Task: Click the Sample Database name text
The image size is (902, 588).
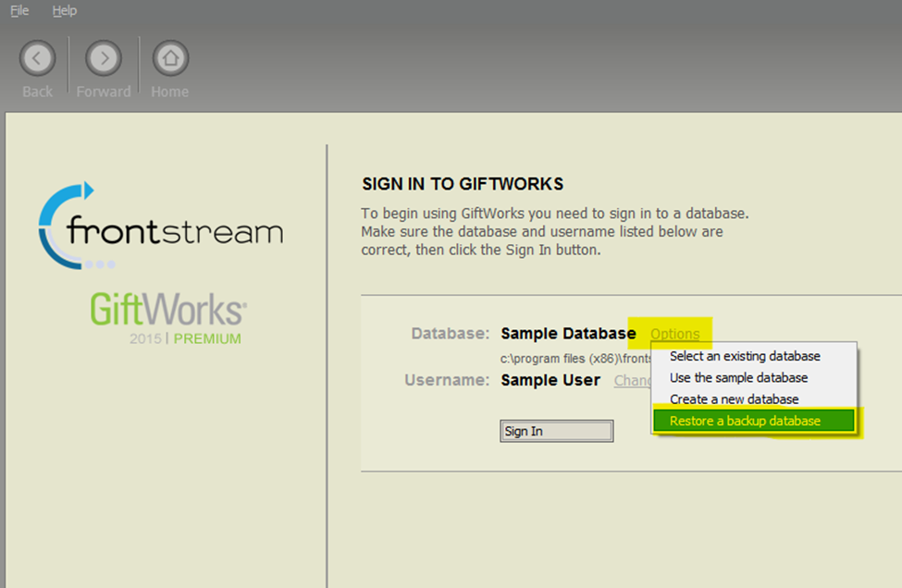Action: (568, 334)
